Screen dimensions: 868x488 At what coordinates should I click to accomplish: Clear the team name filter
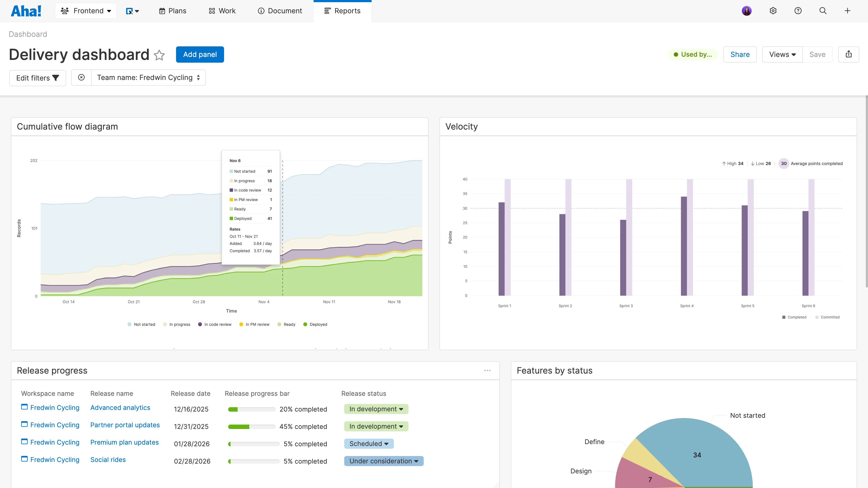(x=81, y=78)
